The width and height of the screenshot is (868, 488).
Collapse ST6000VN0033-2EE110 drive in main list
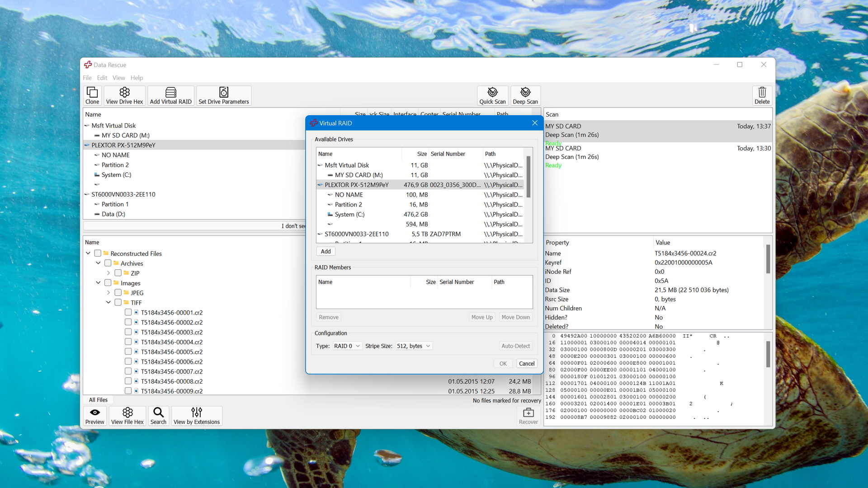coord(87,194)
